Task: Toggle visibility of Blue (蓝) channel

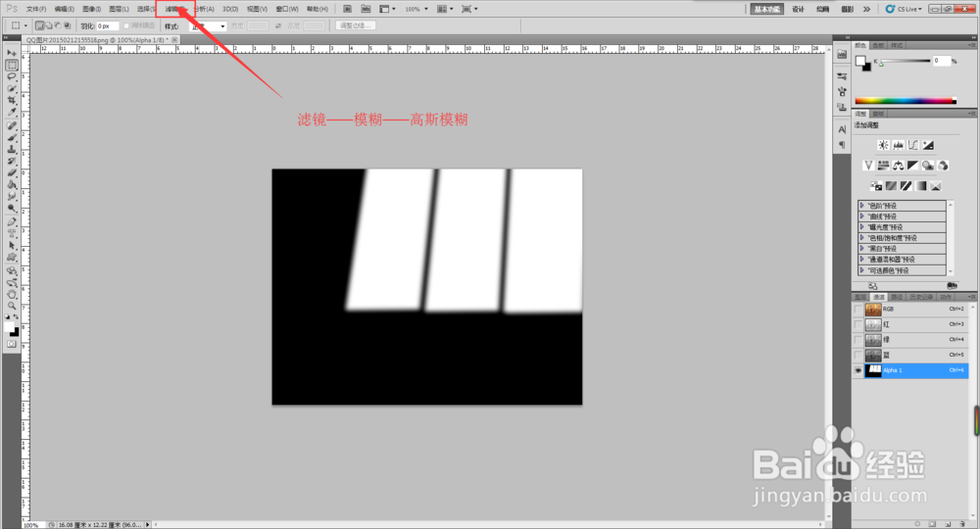Action: (858, 355)
